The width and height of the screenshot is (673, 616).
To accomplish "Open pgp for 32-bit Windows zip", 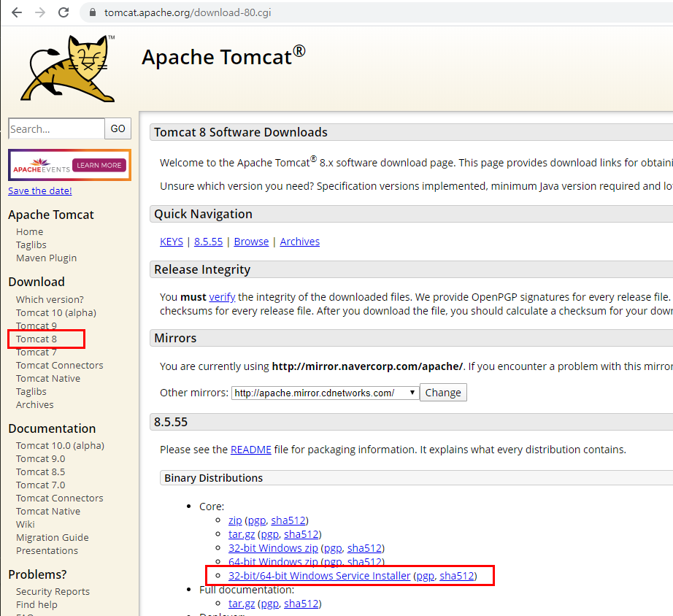I will coord(334,549).
